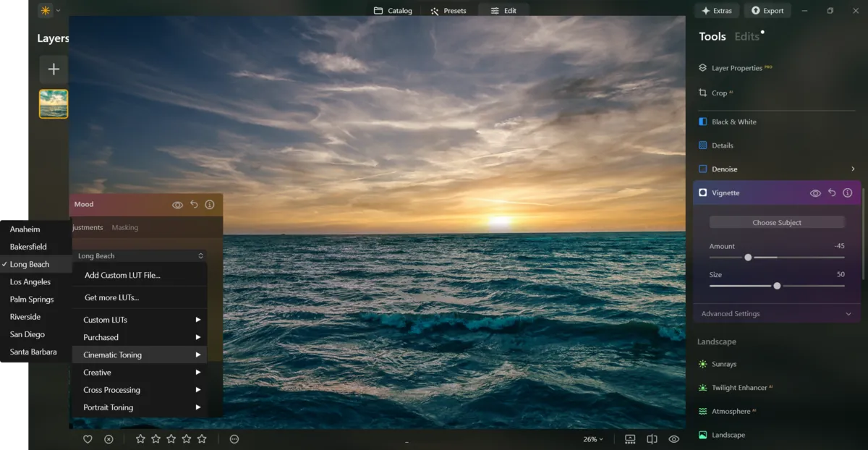The image size is (868, 450).
Task: Click the before/after compare icon
Action: click(x=652, y=439)
